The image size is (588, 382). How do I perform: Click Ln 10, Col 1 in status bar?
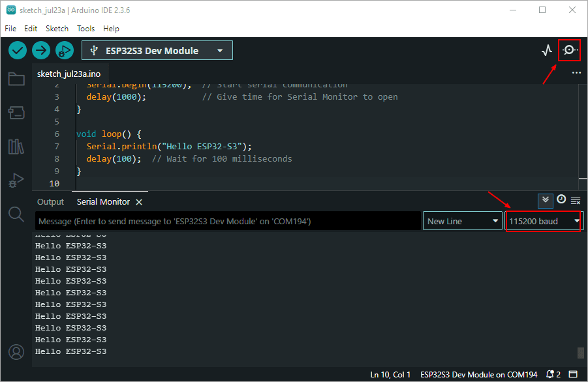[x=390, y=375]
